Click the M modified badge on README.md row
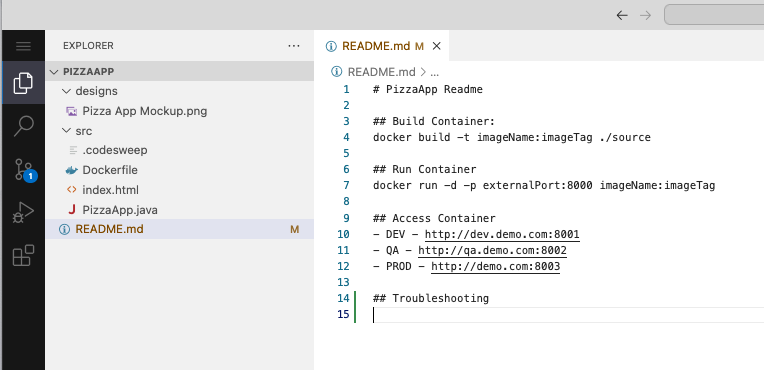This screenshot has height=370, width=764. tap(294, 229)
